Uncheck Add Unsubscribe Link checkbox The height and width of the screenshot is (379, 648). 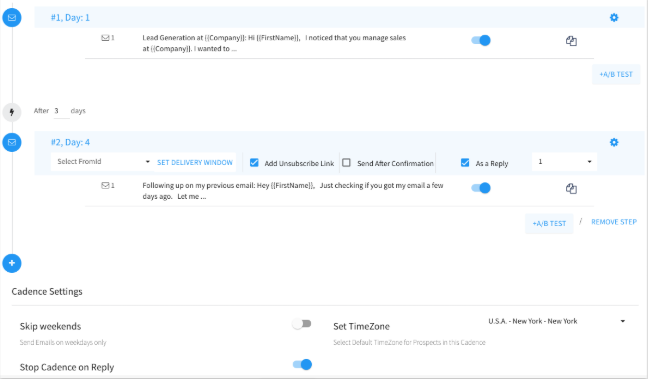pyautogui.click(x=254, y=163)
